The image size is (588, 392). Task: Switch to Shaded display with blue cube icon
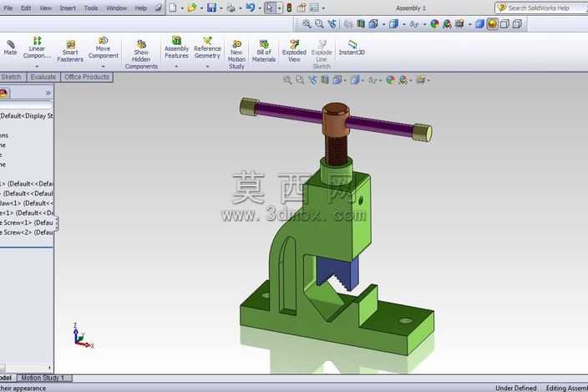[480, 24]
